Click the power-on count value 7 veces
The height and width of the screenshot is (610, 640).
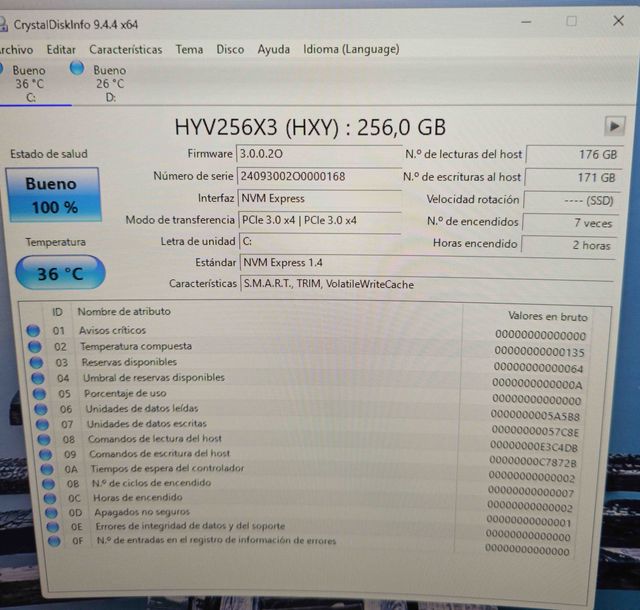[x=570, y=223]
